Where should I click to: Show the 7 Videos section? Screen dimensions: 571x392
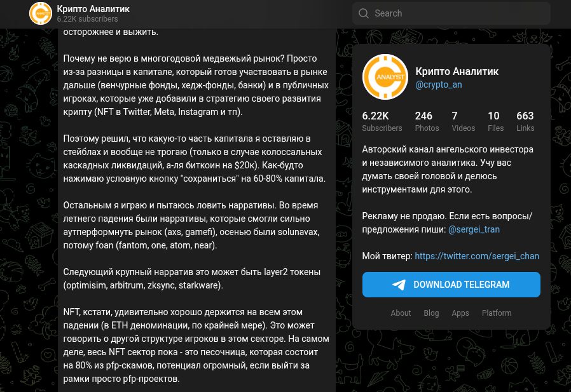(x=463, y=121)
